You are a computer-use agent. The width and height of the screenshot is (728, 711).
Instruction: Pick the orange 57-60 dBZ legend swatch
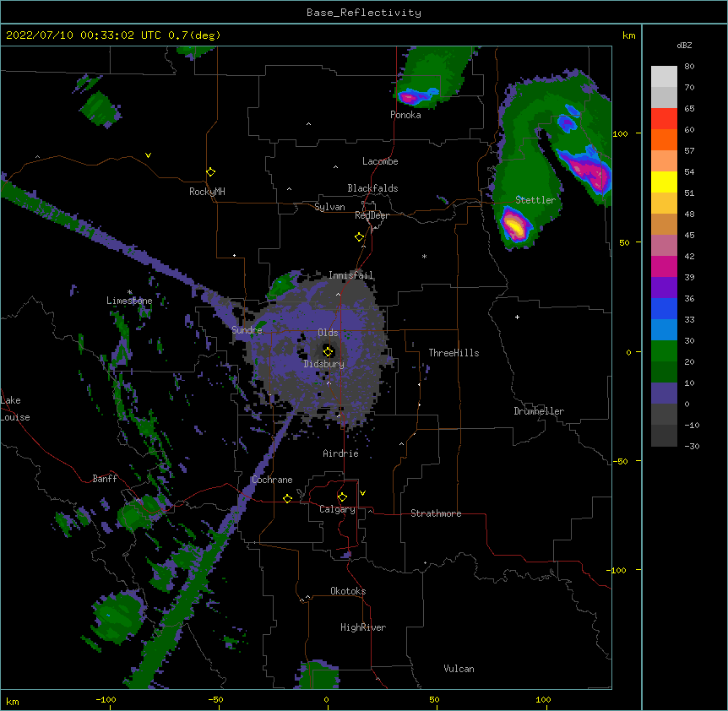[x=664, y=139]
